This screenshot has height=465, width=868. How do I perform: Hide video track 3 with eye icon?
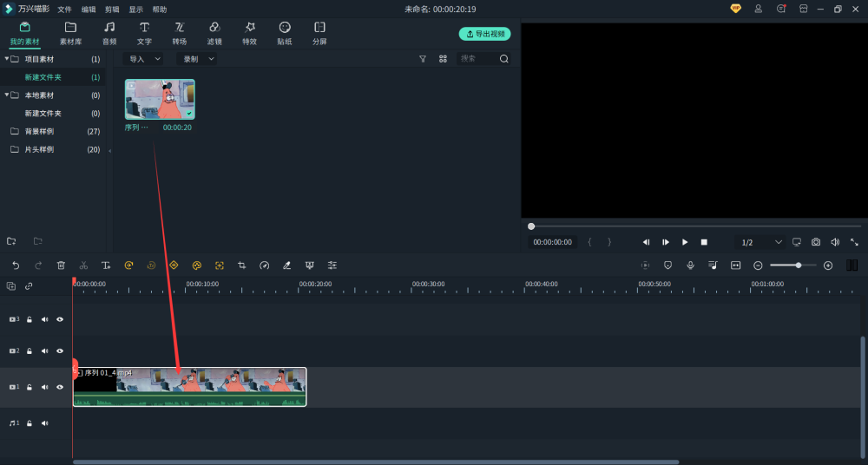[60, 319]
